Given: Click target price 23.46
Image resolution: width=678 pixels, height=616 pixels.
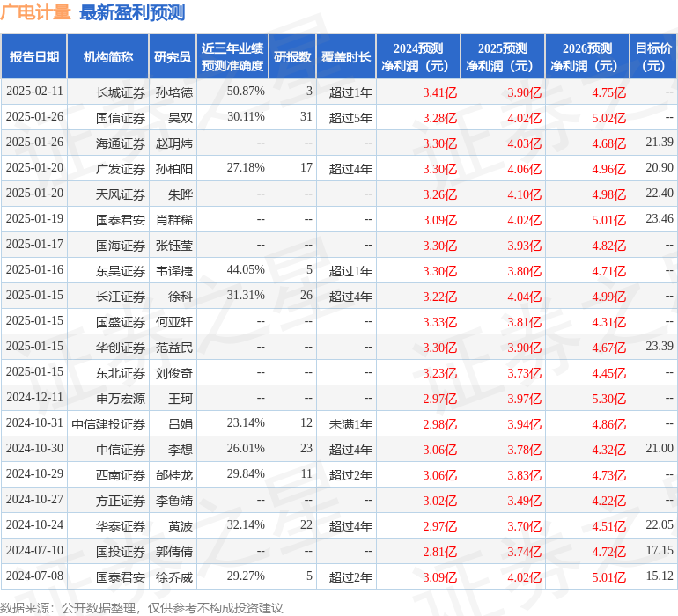Looking at the screenshot, I should pyautogui.click(x=660, y=219).
